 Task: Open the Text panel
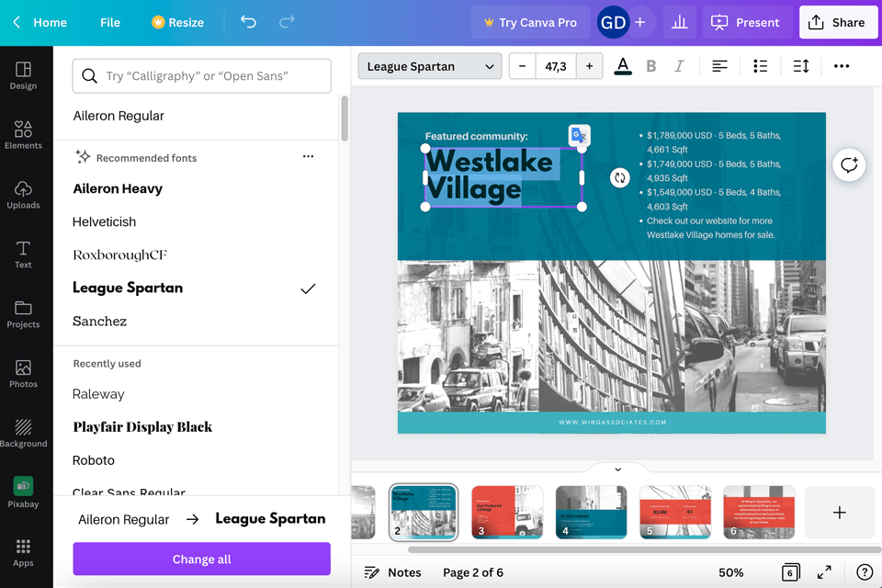click(23, 254)
